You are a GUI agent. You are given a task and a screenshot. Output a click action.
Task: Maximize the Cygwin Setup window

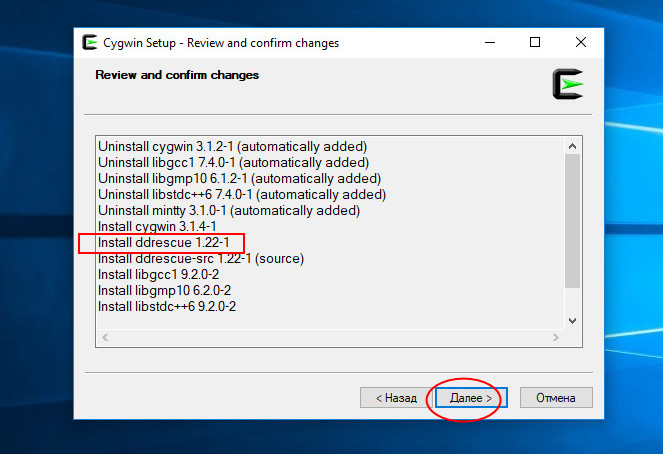(535, 42)
